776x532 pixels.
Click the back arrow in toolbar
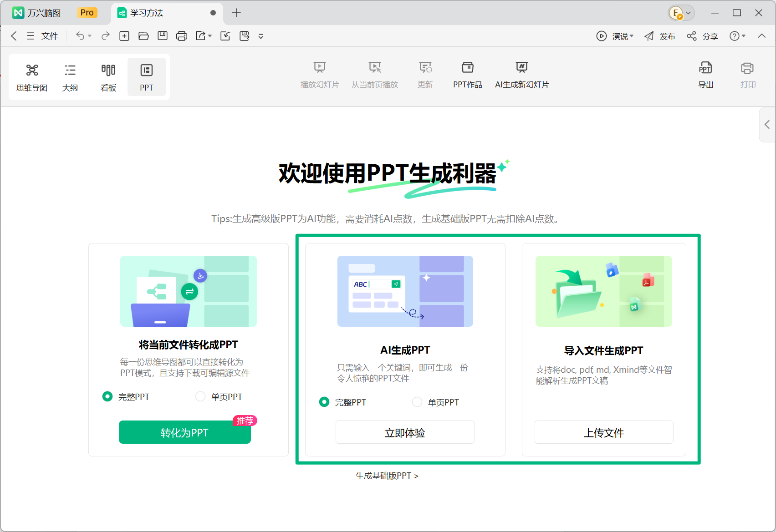[14, 36]
